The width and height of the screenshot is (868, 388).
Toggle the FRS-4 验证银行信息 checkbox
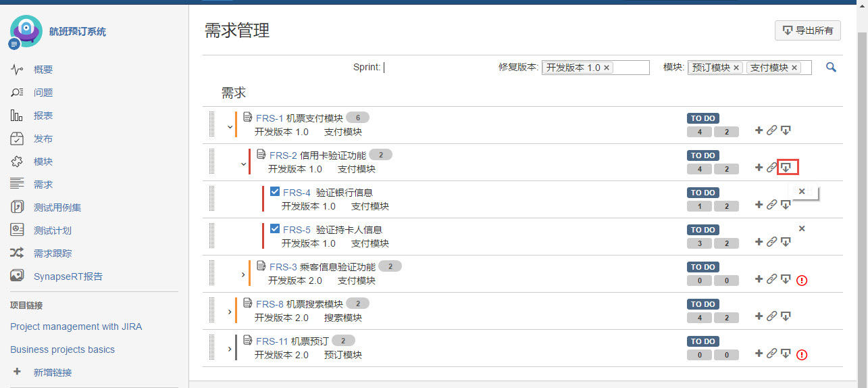(x=275, y=192)
